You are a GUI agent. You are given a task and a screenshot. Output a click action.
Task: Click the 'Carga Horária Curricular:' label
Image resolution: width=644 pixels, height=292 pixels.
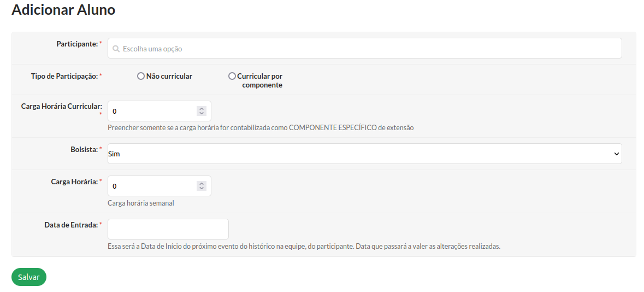[62, 106]
